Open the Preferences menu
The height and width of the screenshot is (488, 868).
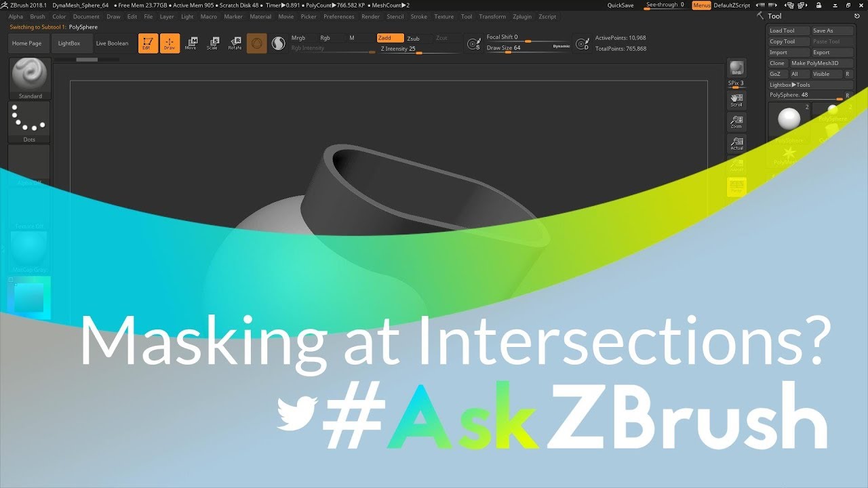(338, 16)
